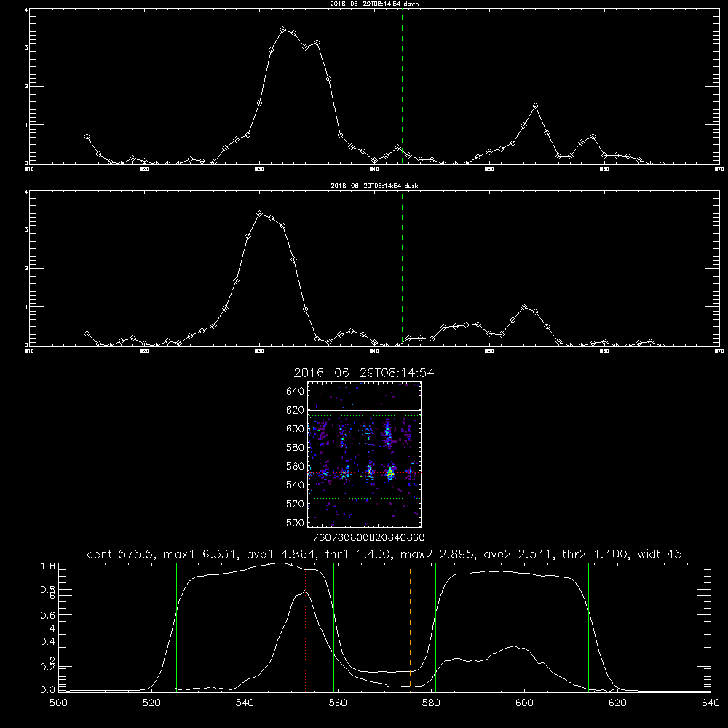
Task: Click the spectrogram x-axis number labels
Action: coord(368,538)
